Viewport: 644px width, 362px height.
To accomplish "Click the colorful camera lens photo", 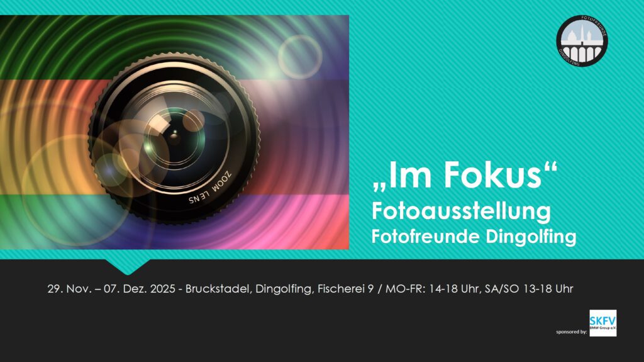I will 175,132.
